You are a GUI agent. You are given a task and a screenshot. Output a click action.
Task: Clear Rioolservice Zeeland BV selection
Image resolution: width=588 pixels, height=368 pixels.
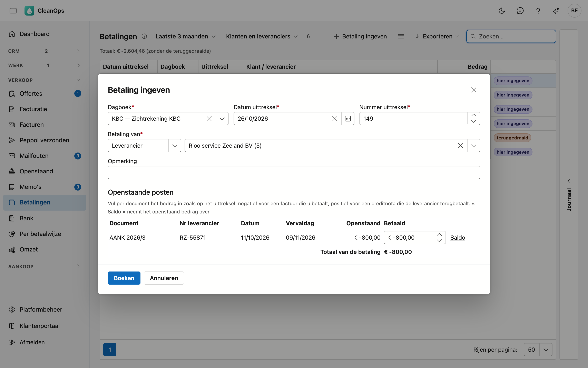pyautogui.click(x=460, y=146)
